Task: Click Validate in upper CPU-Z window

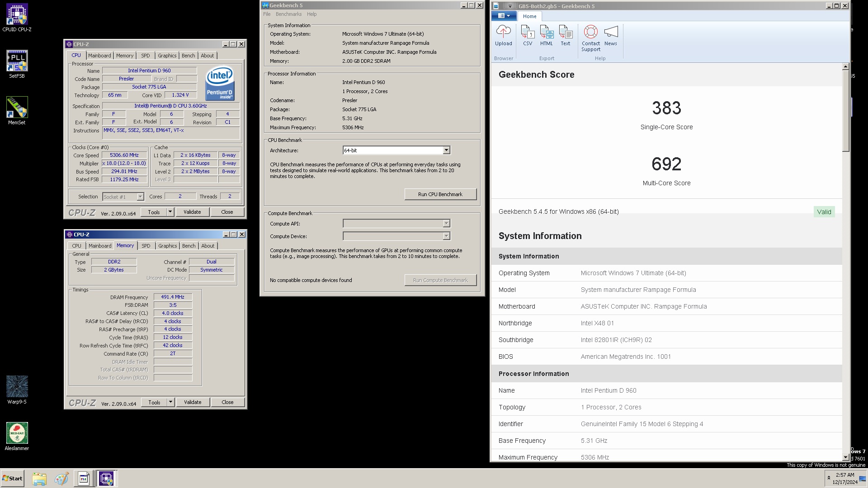Action: point(192,212)
